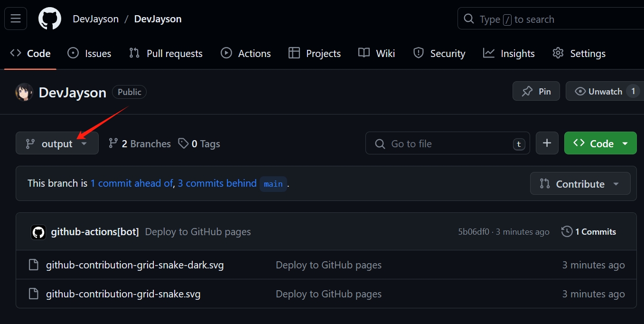Click the plus Add file button

547,143
